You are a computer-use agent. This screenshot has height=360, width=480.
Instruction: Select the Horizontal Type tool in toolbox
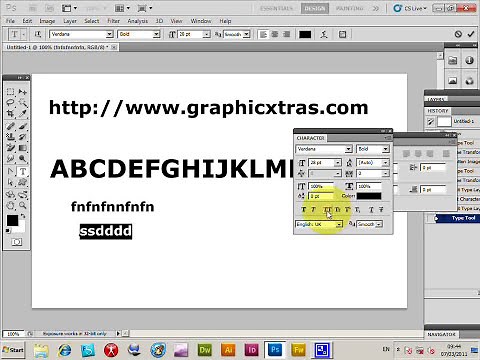22,171
